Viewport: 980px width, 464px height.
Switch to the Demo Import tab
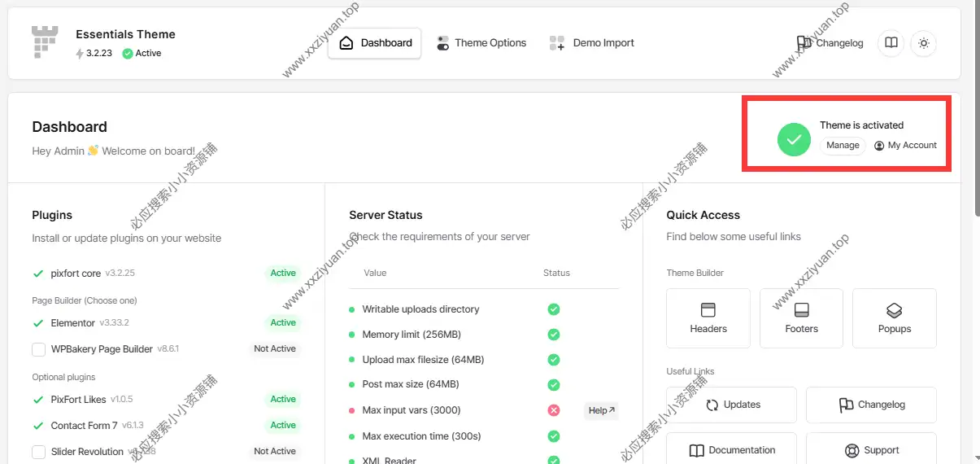[x=592, y=43]
